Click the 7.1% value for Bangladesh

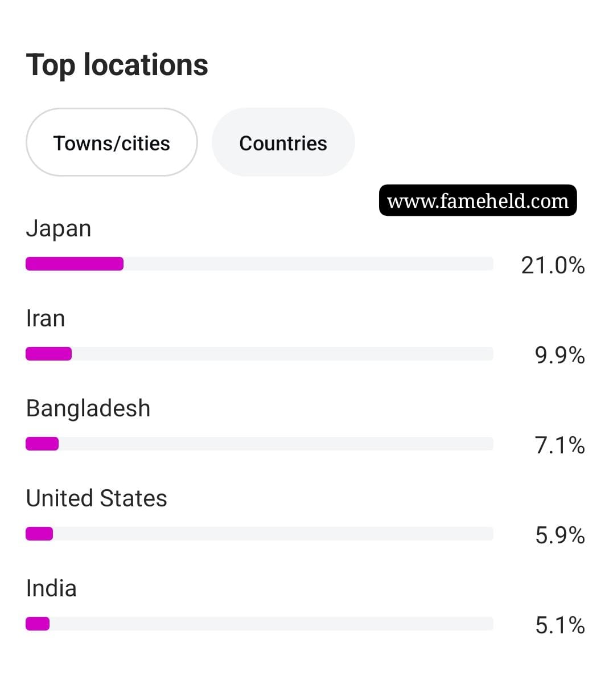(x=559, y=445)
